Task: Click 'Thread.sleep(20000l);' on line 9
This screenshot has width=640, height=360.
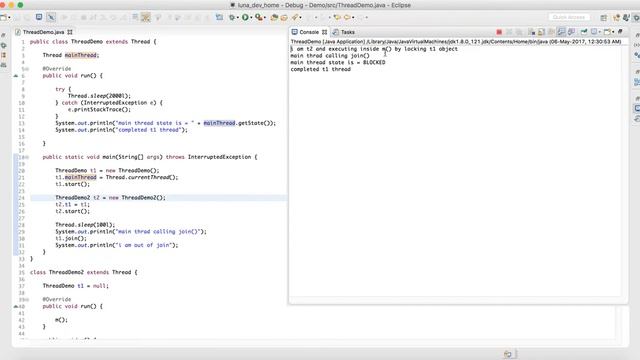Action: pos(99,96)
